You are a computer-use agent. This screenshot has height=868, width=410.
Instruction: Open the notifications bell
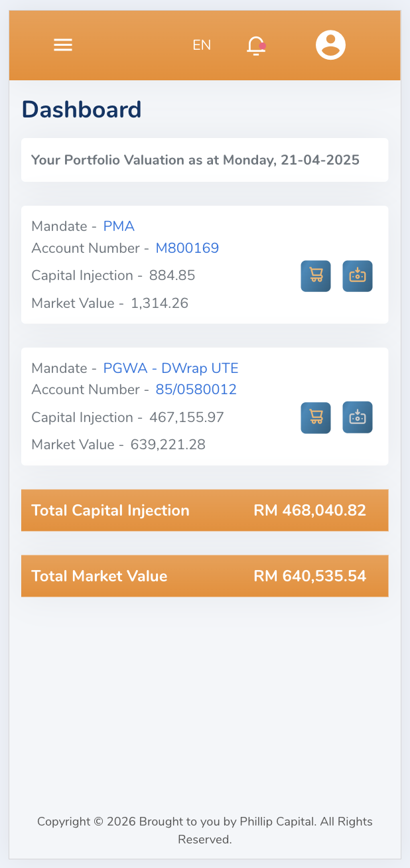(256, 45)
